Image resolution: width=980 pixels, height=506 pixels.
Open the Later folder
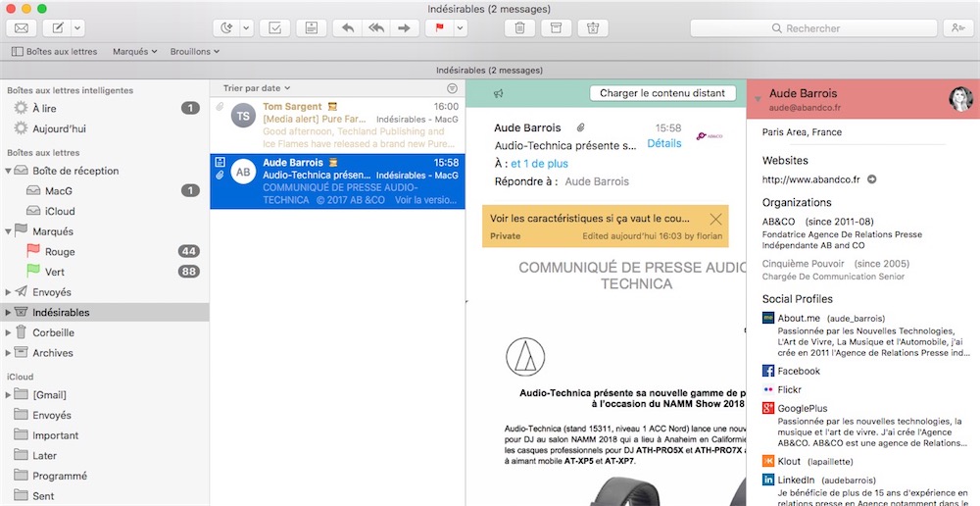[105, 455]
